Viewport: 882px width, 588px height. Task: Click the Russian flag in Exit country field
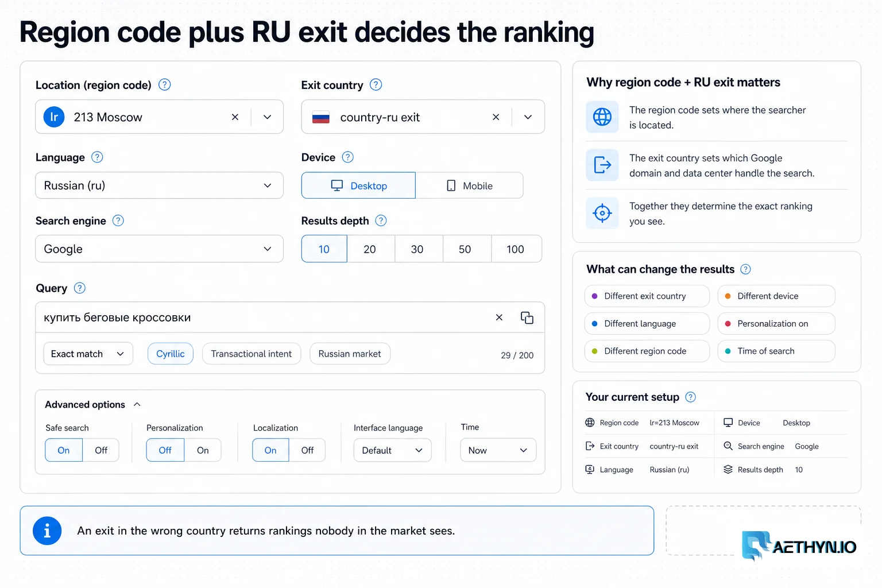click(x=320, y=118)
